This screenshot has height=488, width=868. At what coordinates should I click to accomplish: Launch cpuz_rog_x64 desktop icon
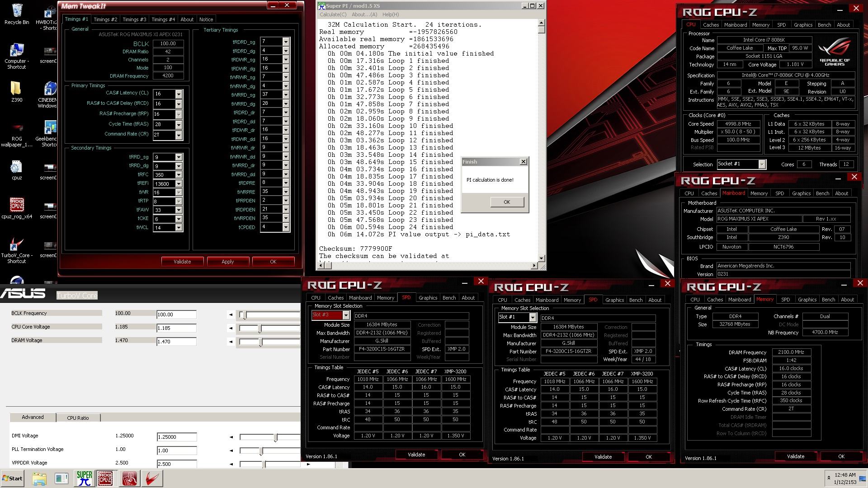[17, 208]
